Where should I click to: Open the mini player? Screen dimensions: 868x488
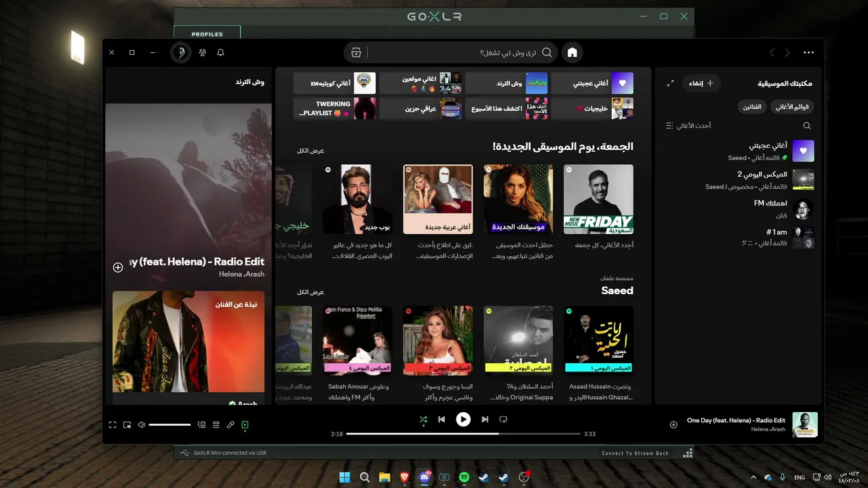pyautogui.click(x=127, y=425)
